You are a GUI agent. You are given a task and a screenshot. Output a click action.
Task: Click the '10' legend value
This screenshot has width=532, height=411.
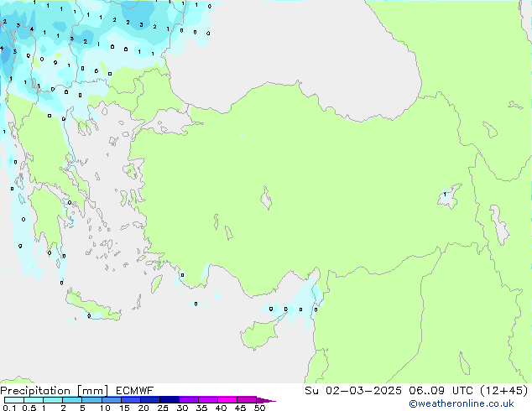pos(105,408)
